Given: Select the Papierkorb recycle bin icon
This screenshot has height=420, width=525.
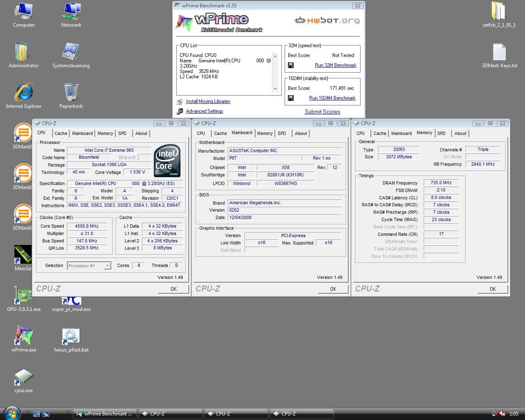Looking at the screenshot, I should pyautogui.click(x=71, y=96).
